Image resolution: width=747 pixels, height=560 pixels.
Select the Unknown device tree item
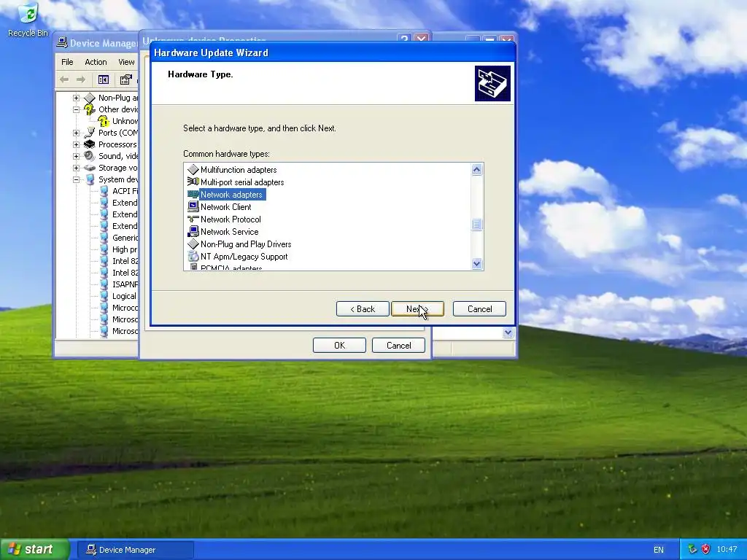point(125,121)
